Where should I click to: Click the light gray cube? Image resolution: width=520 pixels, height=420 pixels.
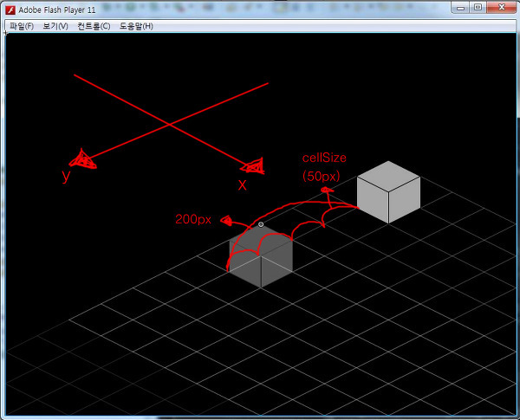pyautogui.click(x=388, y=192)
